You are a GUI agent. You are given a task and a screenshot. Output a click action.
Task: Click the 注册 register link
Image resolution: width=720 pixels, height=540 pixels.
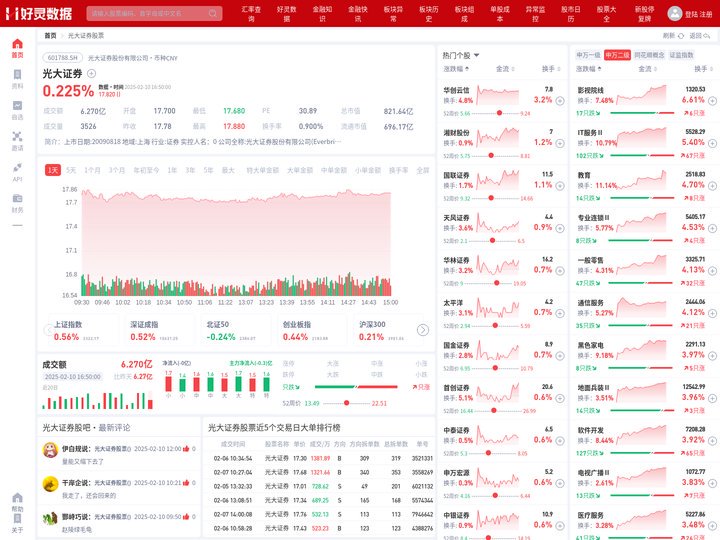tap(706, 14)
